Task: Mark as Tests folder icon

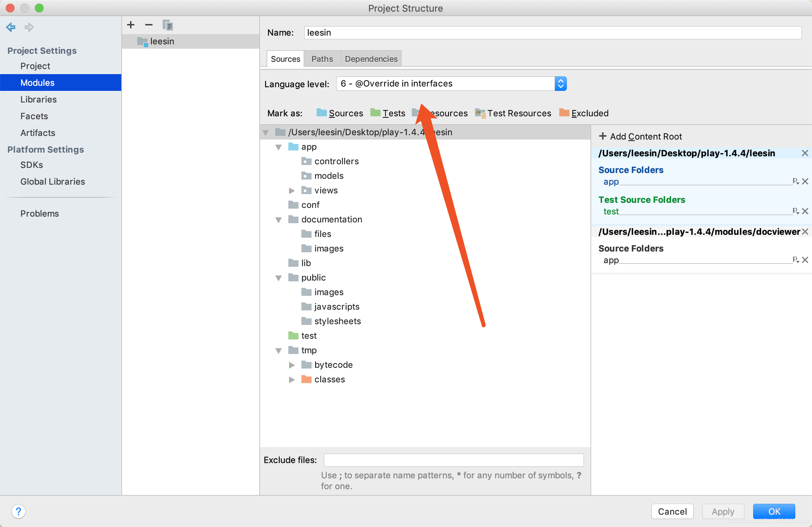Action: click(375, 113)
